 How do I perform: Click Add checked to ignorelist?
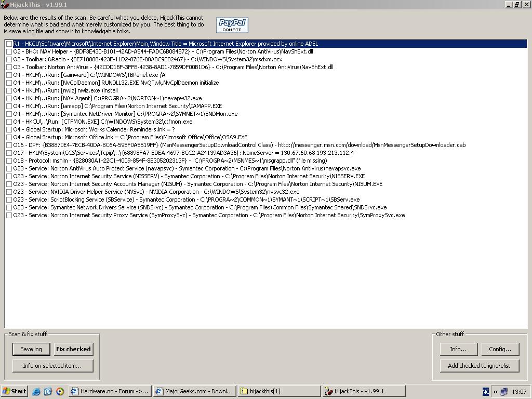coord(479,366)
